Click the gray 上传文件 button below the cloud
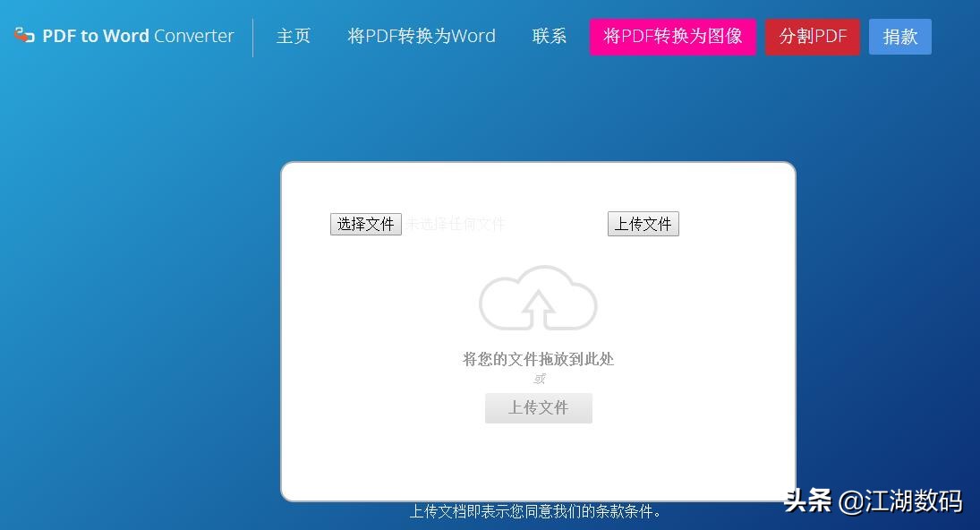The width and height of the screenshot is (980, 530). pos(538,407)
